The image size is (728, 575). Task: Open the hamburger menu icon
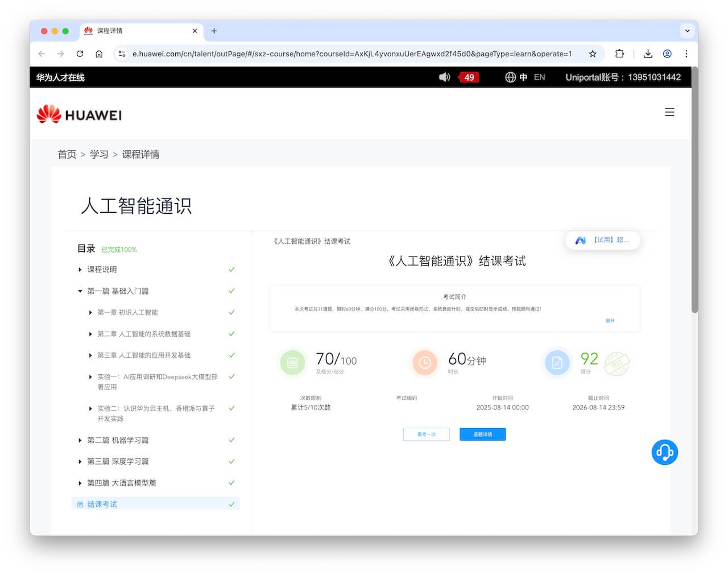[x=669, y=112]
